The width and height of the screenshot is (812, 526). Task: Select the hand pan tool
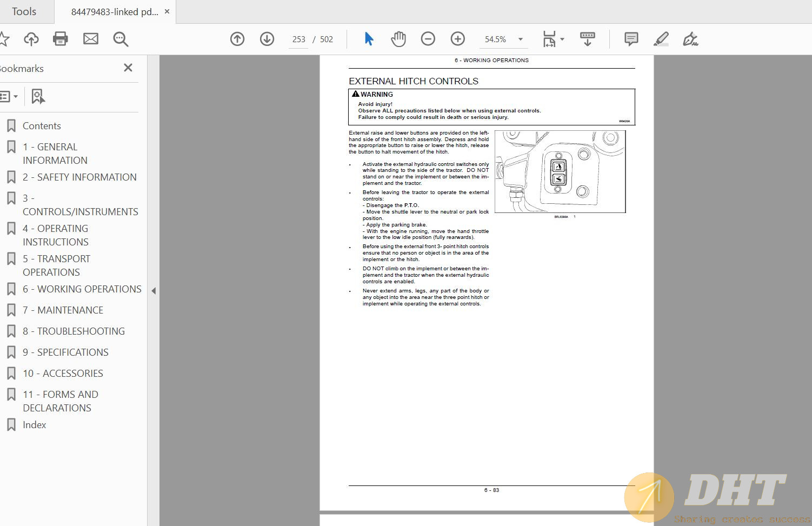[x=398, y=39]
